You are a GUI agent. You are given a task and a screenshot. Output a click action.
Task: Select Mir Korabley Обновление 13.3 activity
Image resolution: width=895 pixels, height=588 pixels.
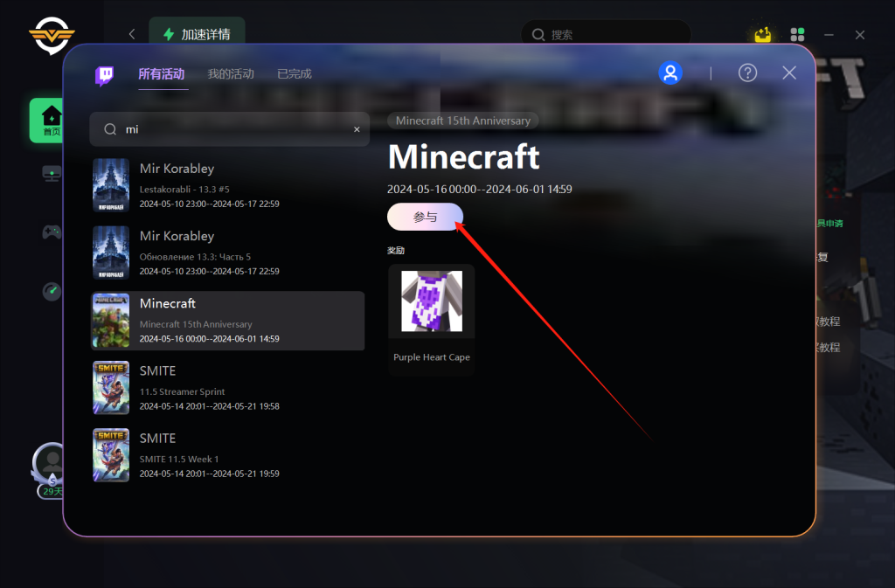(x=228, y=252)
